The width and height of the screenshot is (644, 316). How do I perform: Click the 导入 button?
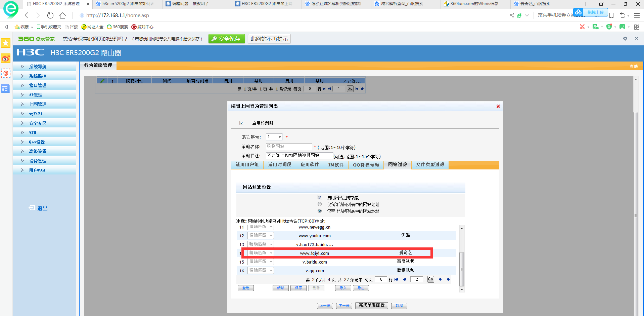pyautogui.click(x=343, y=288)
